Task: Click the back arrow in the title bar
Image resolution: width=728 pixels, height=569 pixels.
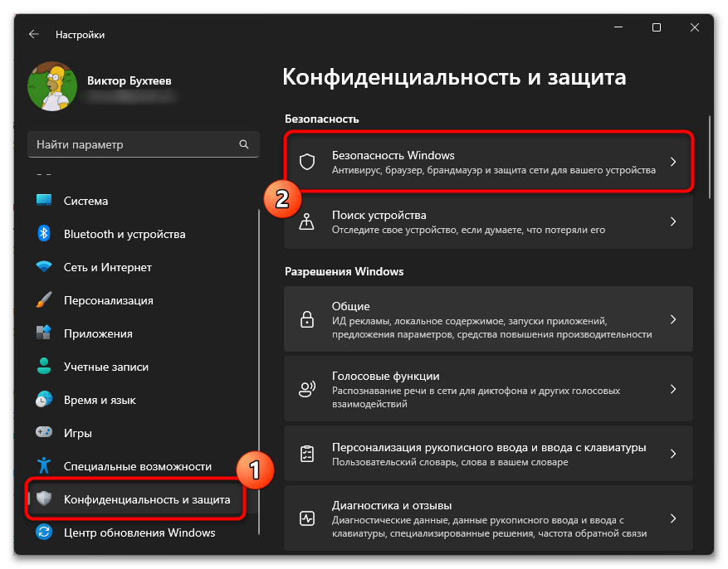Action: coord(34,34)
